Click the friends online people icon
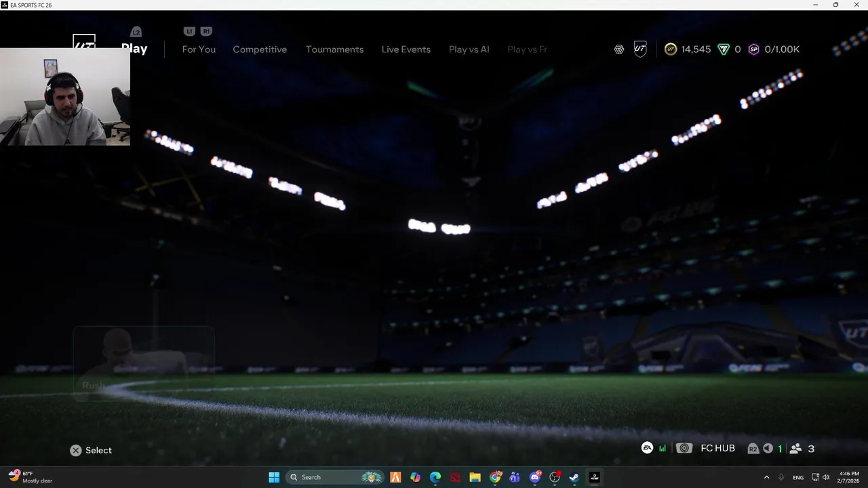 [x=796, y=449]
